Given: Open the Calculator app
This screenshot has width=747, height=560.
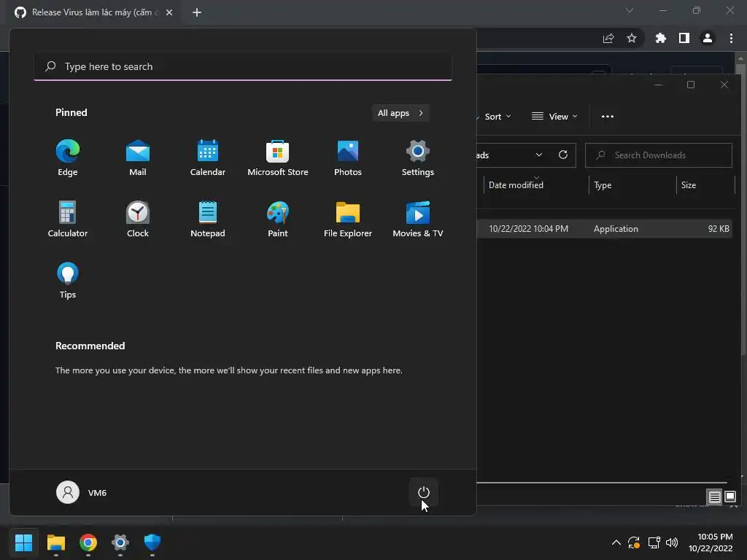Looking at the screenshot, I should [x=68, y=219].
